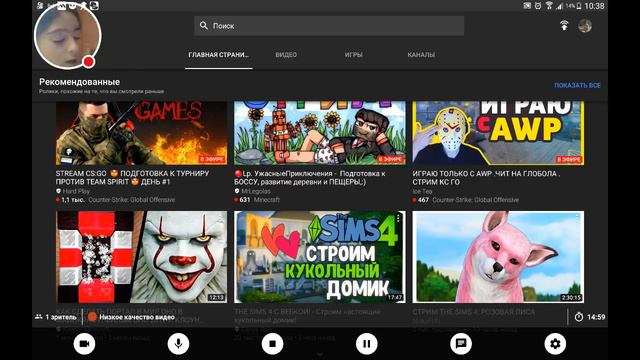
Task: Tap the 10:38 status bar clock
Action: coord(594,6)
